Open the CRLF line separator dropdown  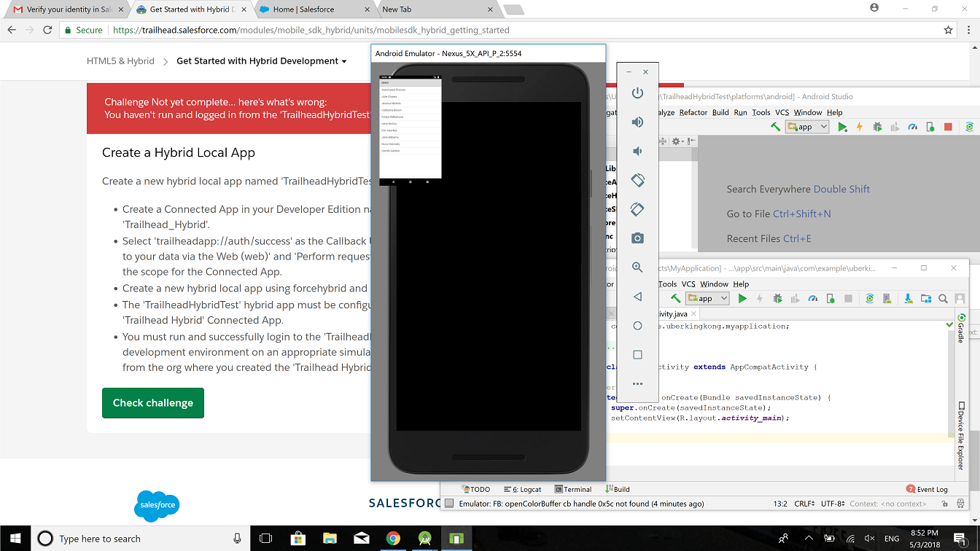(804, 504)
